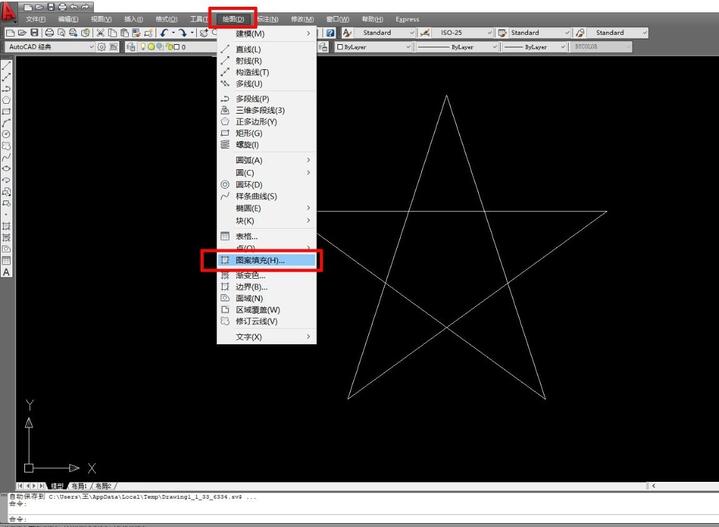
Task: Click the Undo arrow icon
Action: point(164,33)
